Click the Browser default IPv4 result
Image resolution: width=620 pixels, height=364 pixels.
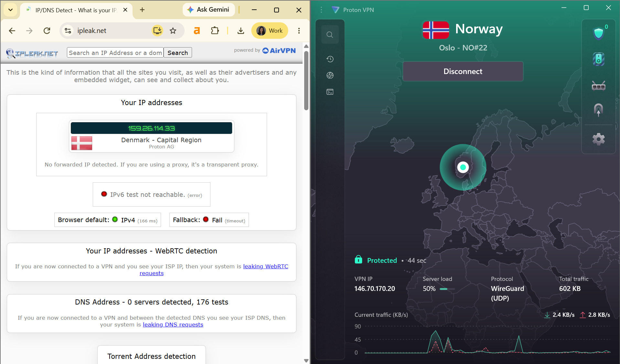tap(108, 220)
